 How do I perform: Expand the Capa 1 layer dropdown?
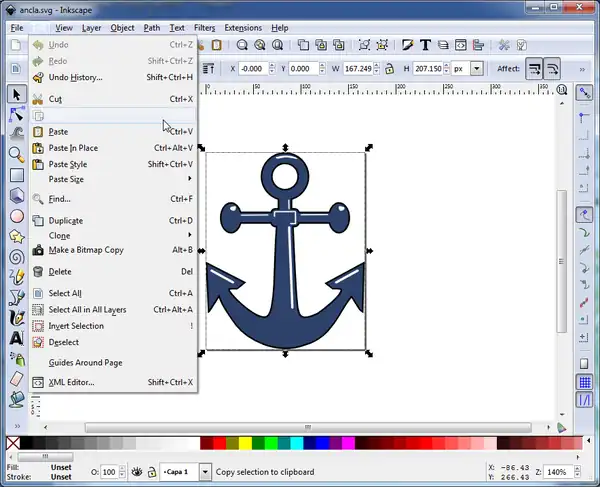(x=205, y=472)
